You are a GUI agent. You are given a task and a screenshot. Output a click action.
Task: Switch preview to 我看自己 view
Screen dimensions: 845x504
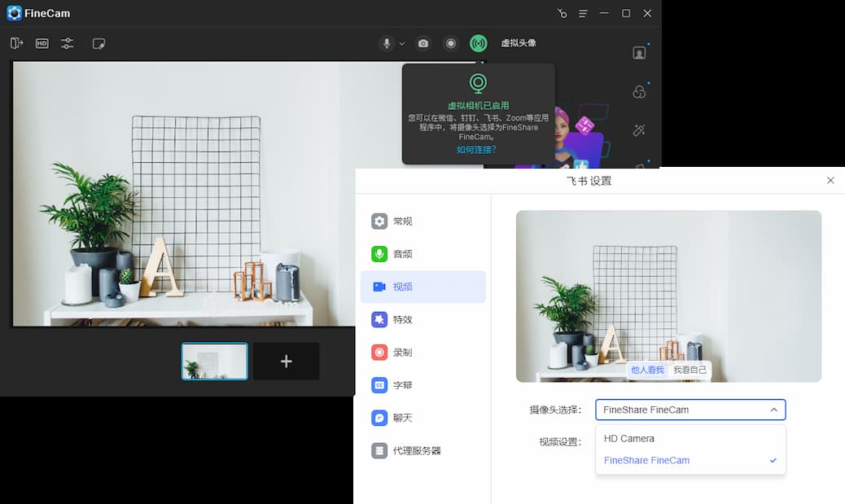point(690,370)
